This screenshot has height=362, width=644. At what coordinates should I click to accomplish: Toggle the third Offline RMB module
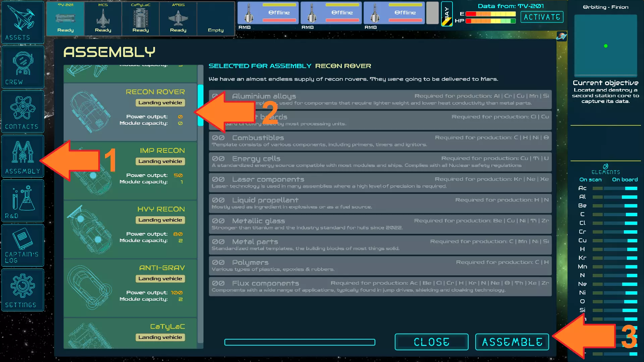click(394, 13)
